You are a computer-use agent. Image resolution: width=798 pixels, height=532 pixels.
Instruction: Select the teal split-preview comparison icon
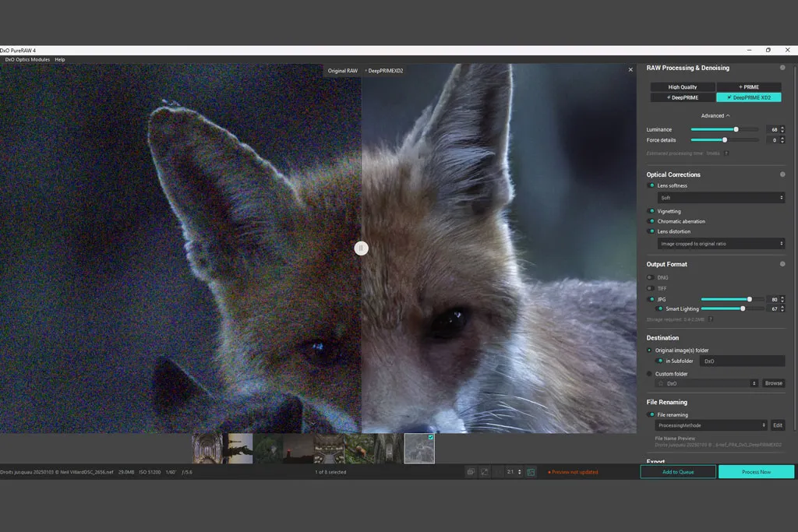pyautogui.click(x=531, y=471)
